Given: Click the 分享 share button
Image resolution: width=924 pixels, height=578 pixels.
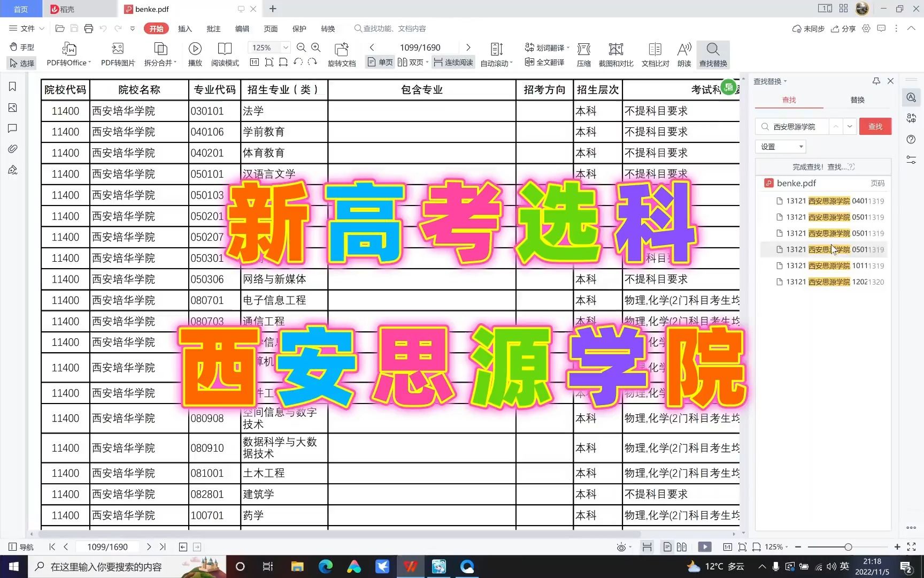Looking at the screenshot, I should (843, 29).
